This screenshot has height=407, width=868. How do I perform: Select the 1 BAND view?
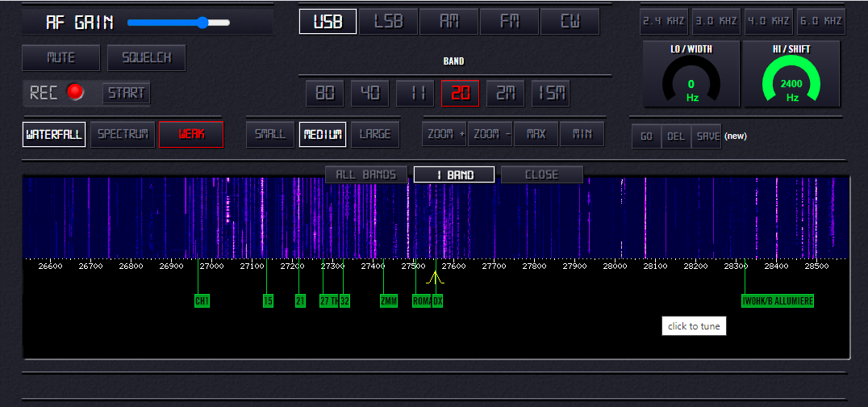click(x=454, y=174)
